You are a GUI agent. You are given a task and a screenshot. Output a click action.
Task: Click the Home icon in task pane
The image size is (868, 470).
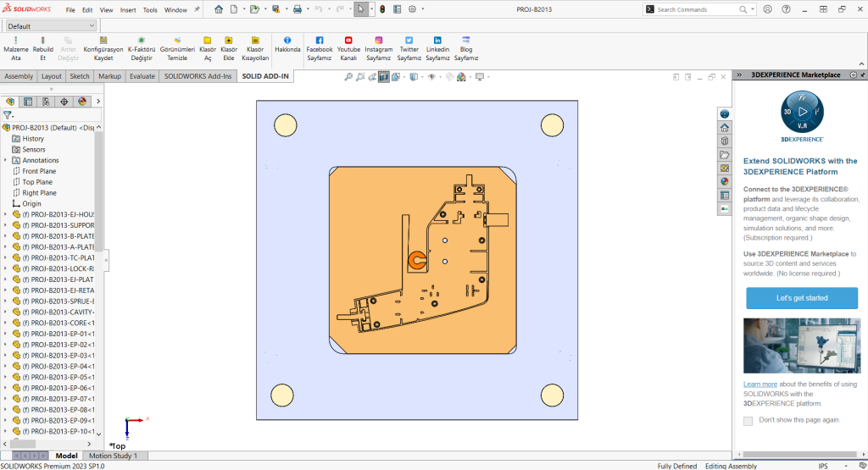tap(725, 127)
